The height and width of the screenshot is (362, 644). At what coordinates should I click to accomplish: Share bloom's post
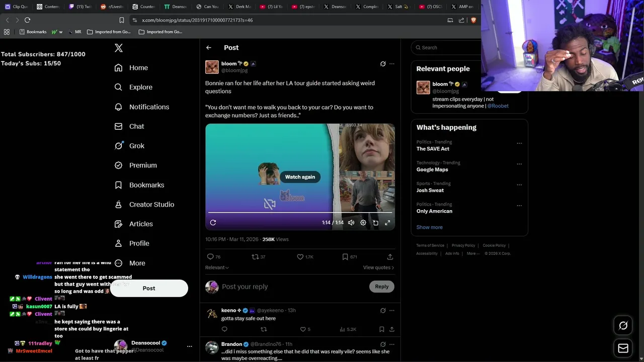[390, 256]
